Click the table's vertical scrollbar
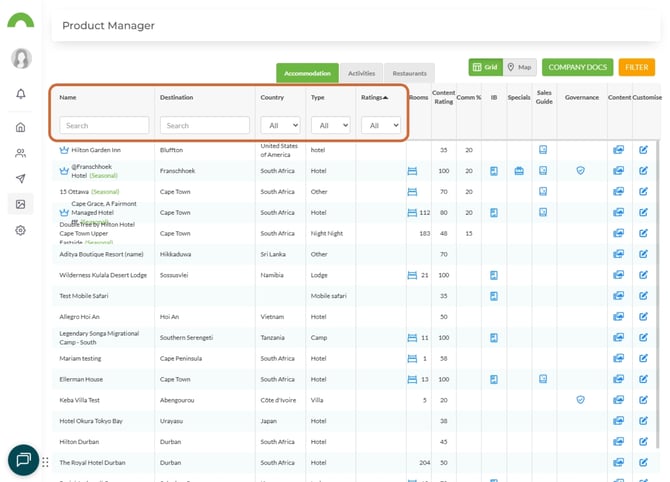 657,295
